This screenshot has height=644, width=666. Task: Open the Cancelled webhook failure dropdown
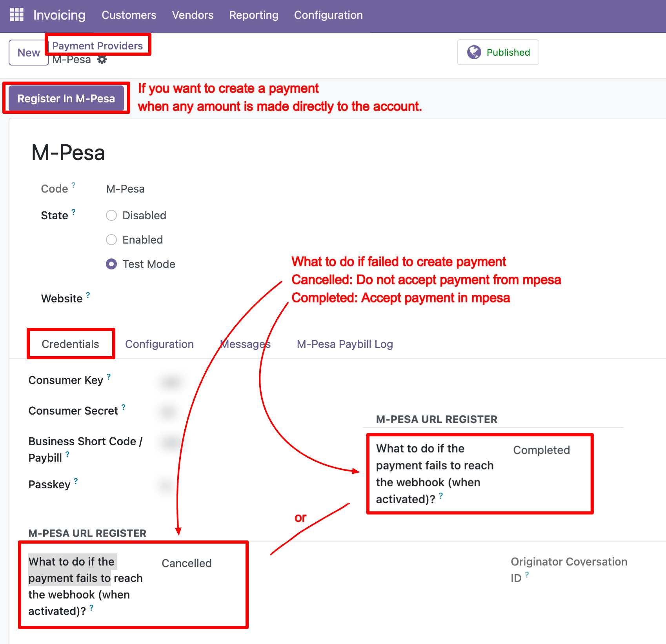click(187, 563)
